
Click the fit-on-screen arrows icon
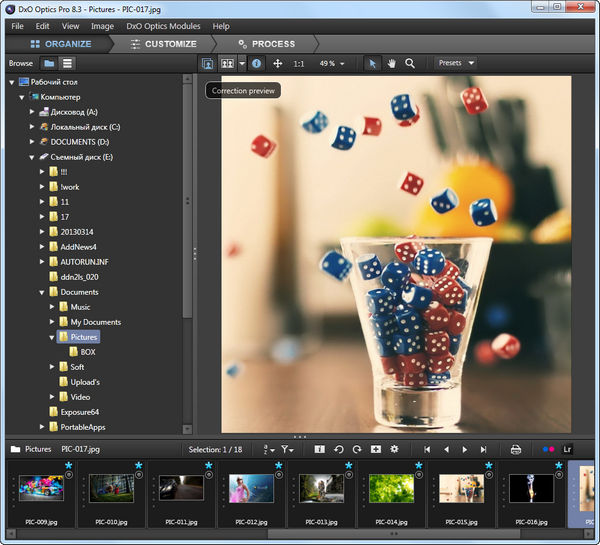point(277,63)
